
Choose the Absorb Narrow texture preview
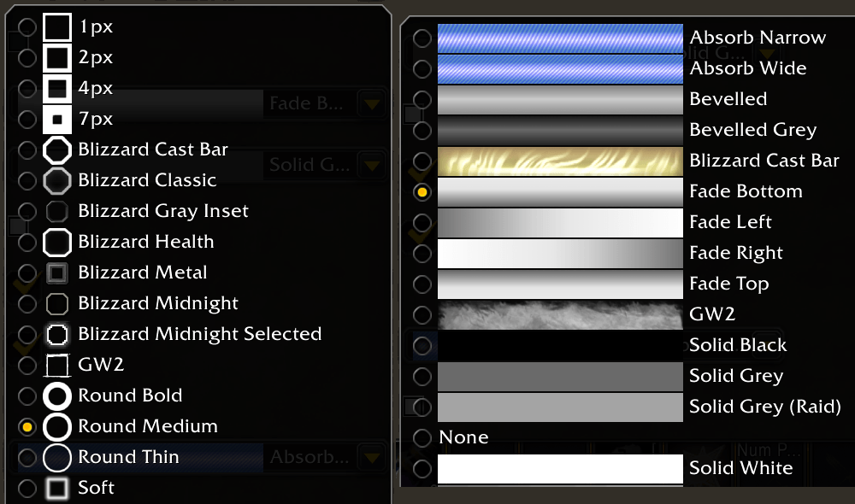pos(560,38)
